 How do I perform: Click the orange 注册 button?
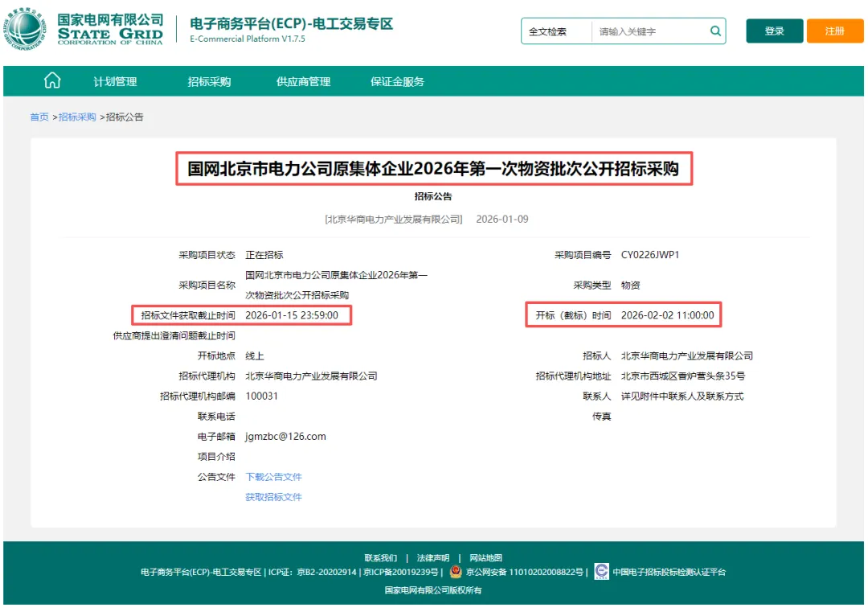pos(834,31)
